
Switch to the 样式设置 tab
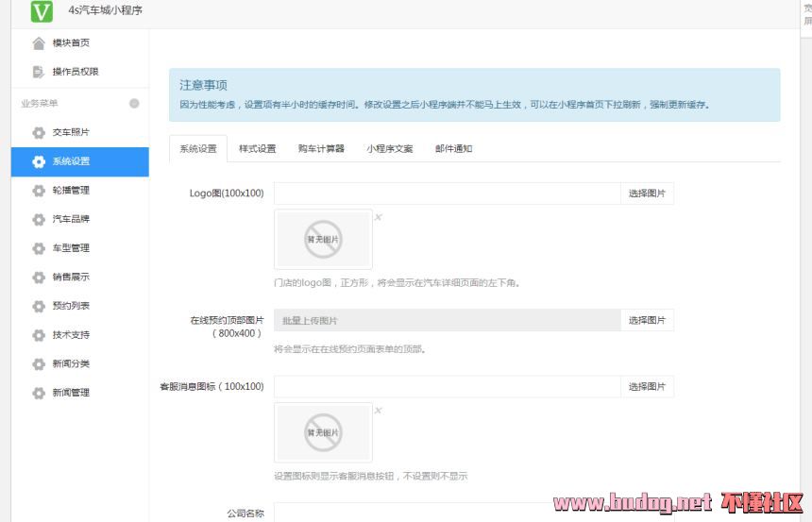pyautogui.click(x=257, y=149)
